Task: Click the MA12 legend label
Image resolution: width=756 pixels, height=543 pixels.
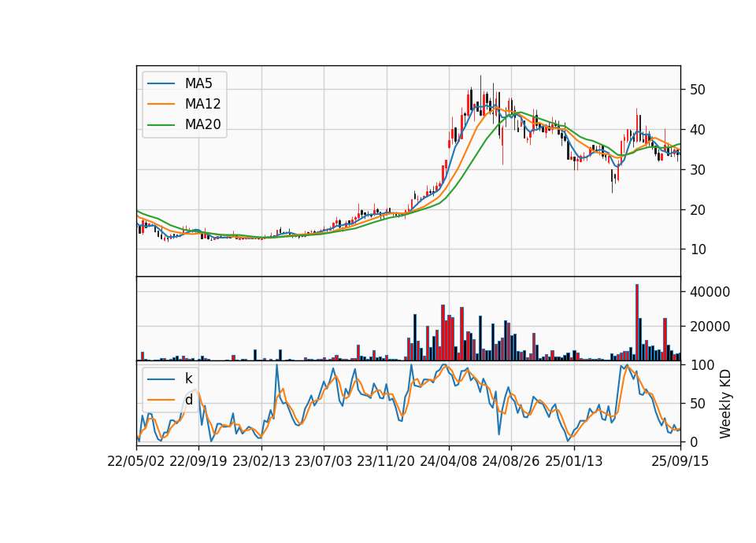Action: [x=202, y=104]
